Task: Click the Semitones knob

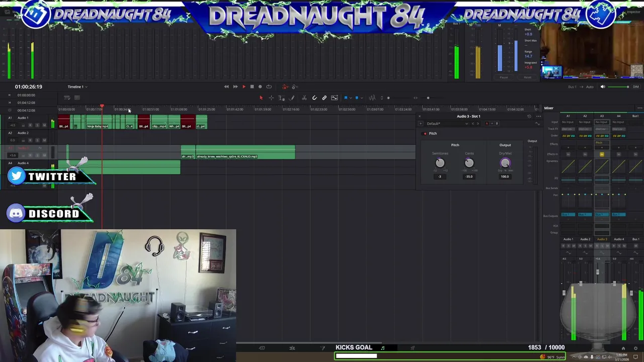Action: pyautogui.click(x=440, y=163)
